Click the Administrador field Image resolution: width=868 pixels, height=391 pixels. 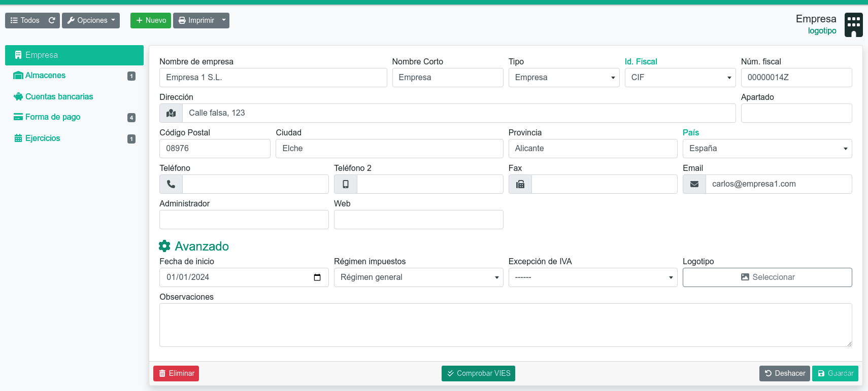click(x=244, y=220)
